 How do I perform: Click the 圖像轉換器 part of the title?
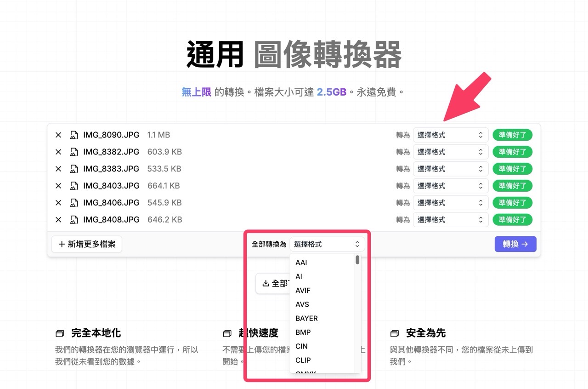pos(328,54)
